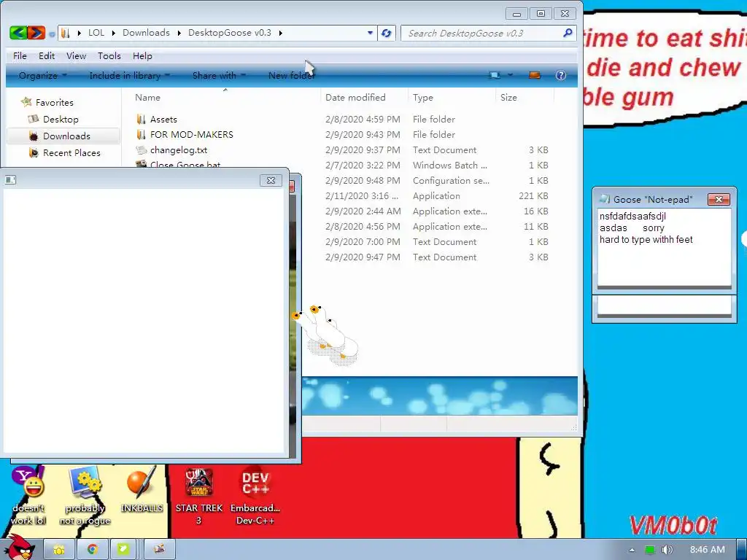Select Favorites in the navigation pane
The height and width of the screenshot is (560, 747).
[x=54, y=102]
